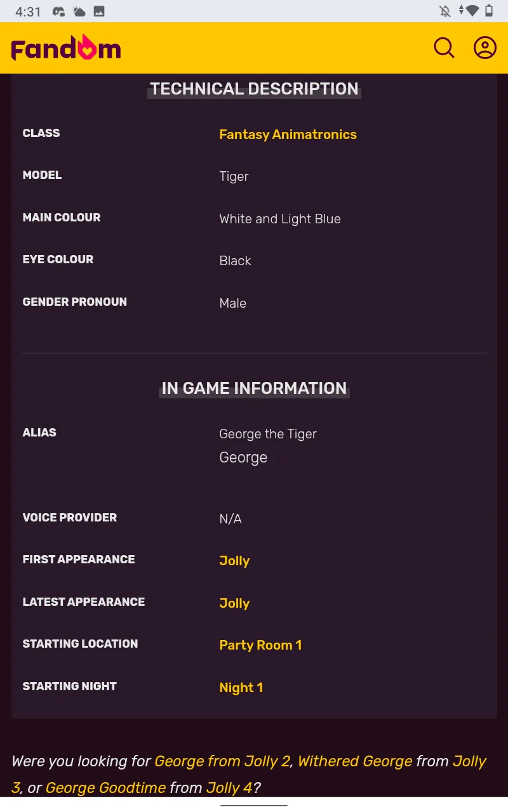Tap the image notification status icon
This screenshot has width=508, height=812.
click(99, 11)
